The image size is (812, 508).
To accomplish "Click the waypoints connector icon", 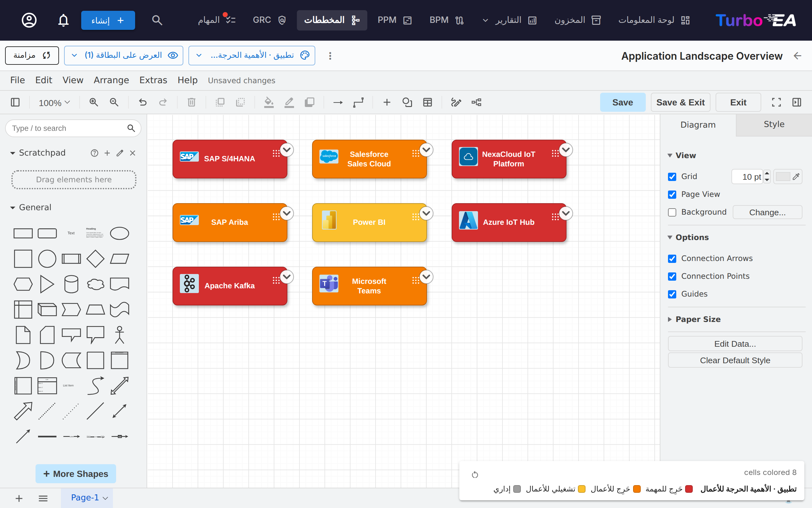I will tap(358, 102).
